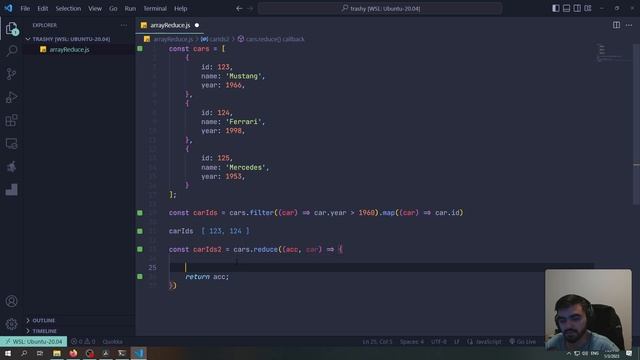
Task: Split the editor to the right
Action: tap(616, 25)
